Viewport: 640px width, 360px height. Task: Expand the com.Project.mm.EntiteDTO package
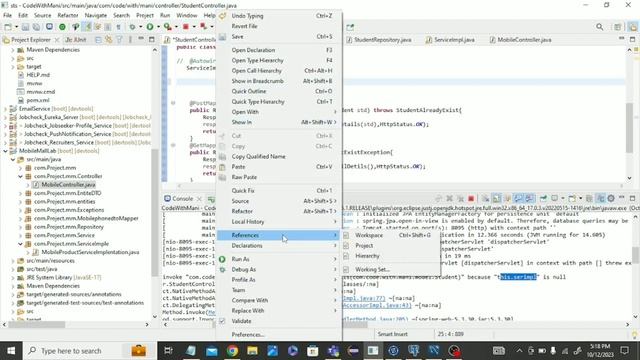(20, 193)
